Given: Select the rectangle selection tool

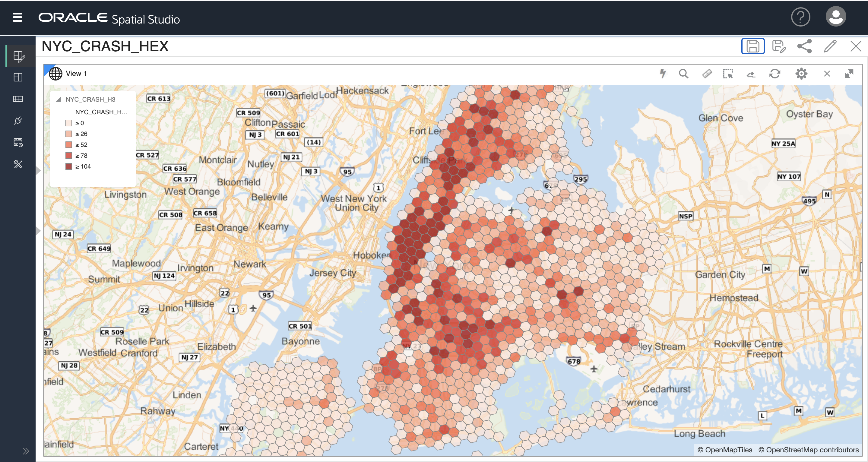Looking at the screenshot, I should coord(728,74).
